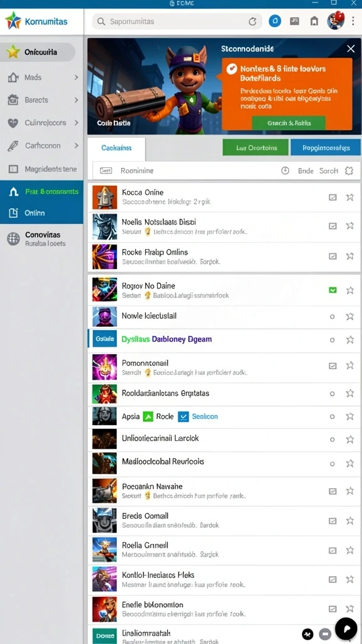Open the three-dot more options menu
362x644 pixels.
point(353,21)
